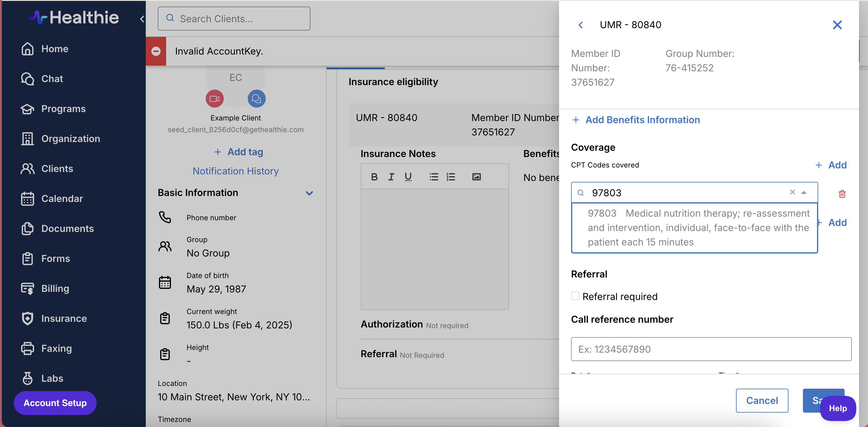868x427 pixels.
Task: Select numbered list formatting icon
Action: click(450, 177)
